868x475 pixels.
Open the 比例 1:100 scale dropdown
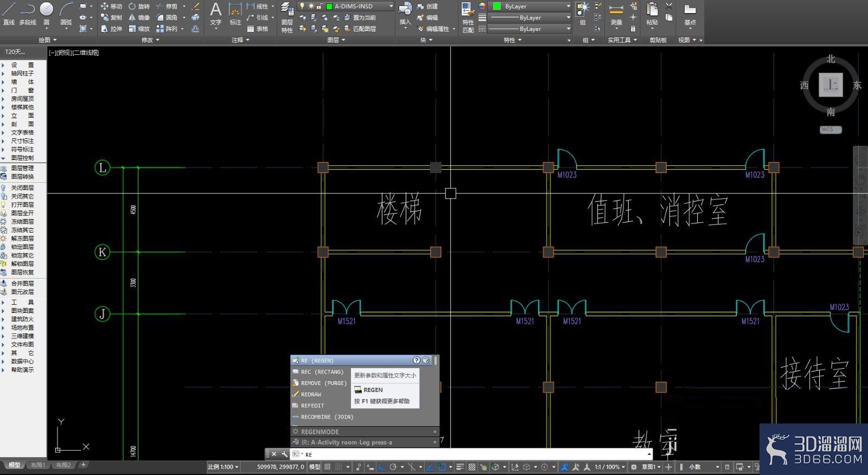(x=223, y=467)
